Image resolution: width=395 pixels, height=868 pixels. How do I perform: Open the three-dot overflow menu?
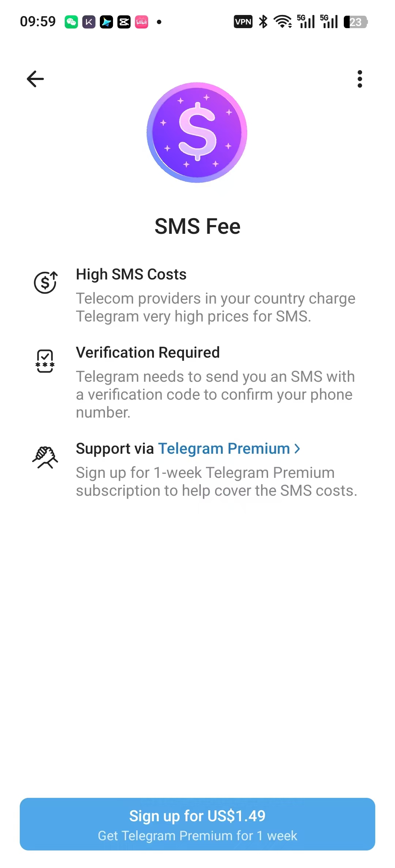(x=360, y=79)
